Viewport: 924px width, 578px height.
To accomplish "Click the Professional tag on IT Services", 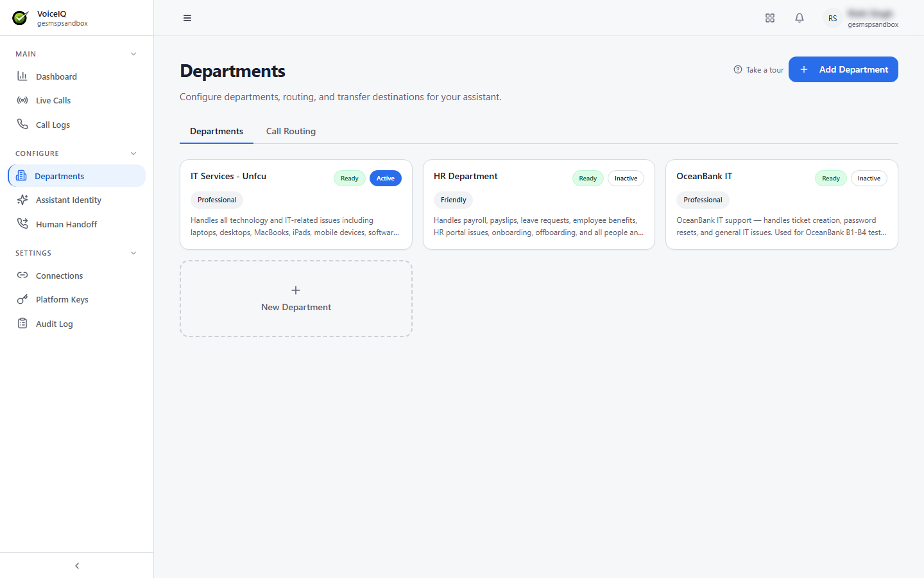I will tap(217, 200).
